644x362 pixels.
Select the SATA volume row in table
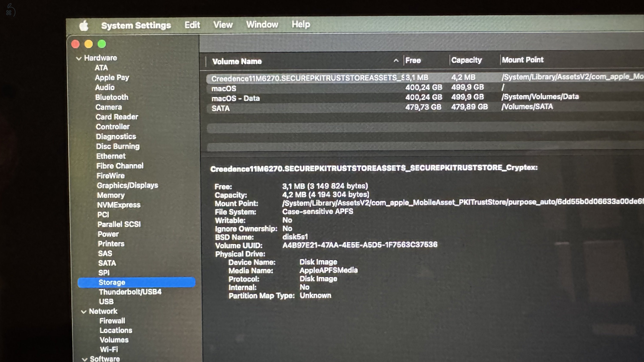tap(425, 108)
